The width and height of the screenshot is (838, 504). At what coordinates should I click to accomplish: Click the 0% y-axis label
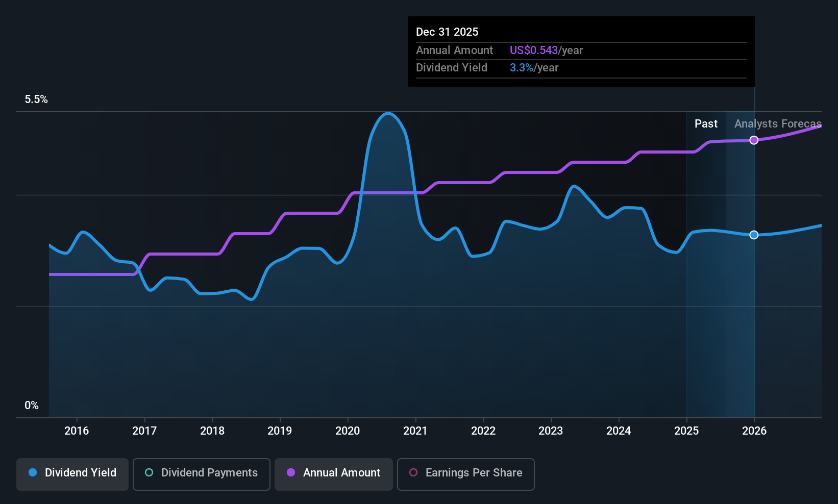(x=32, y=406)
